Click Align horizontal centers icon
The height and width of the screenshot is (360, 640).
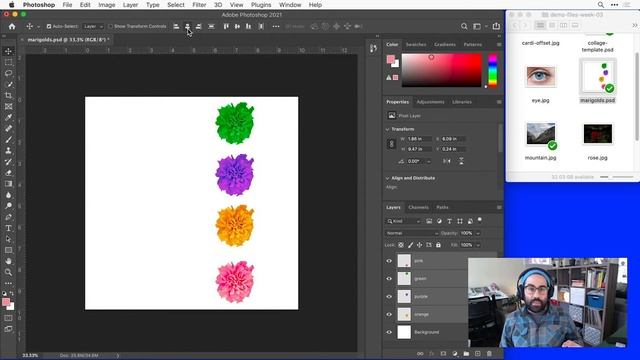pyautogui.click(x=187, y=26)
